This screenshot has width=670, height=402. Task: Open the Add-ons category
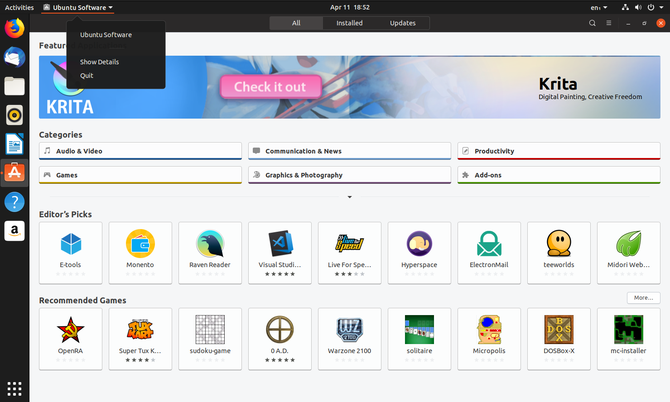[x=559, y=175]
